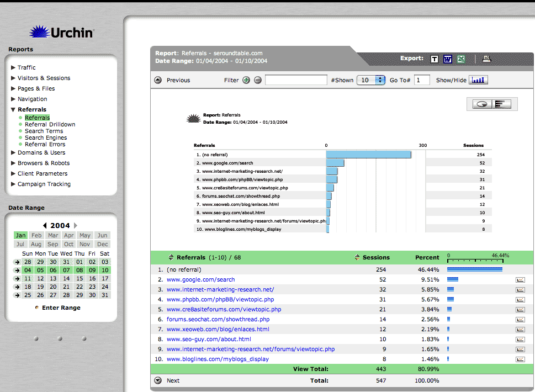
Task: Select the Feb month in calendar
Action: (x=36, y=235)
